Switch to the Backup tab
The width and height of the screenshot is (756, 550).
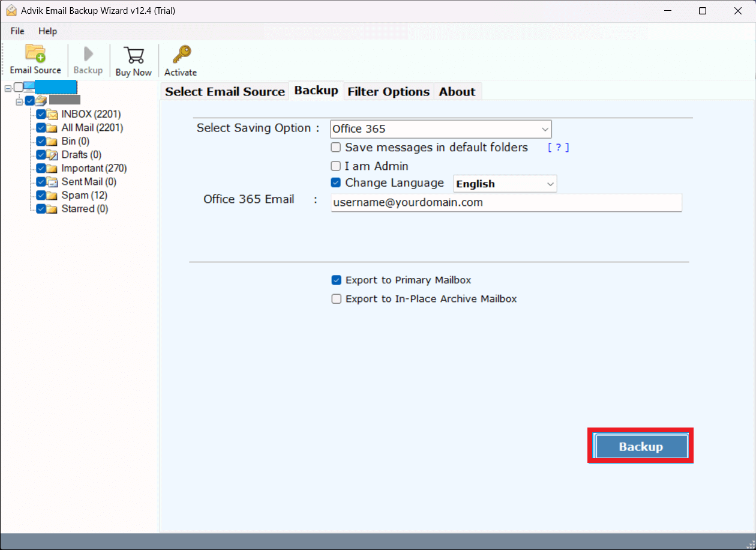coord(316,91)
